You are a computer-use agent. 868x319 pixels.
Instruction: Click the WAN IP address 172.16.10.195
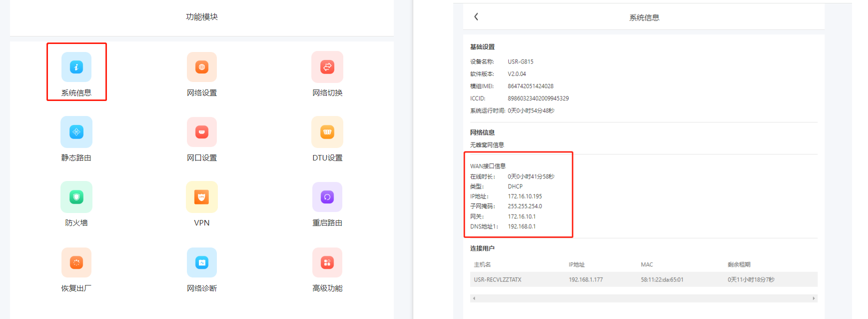coord(525,196)
